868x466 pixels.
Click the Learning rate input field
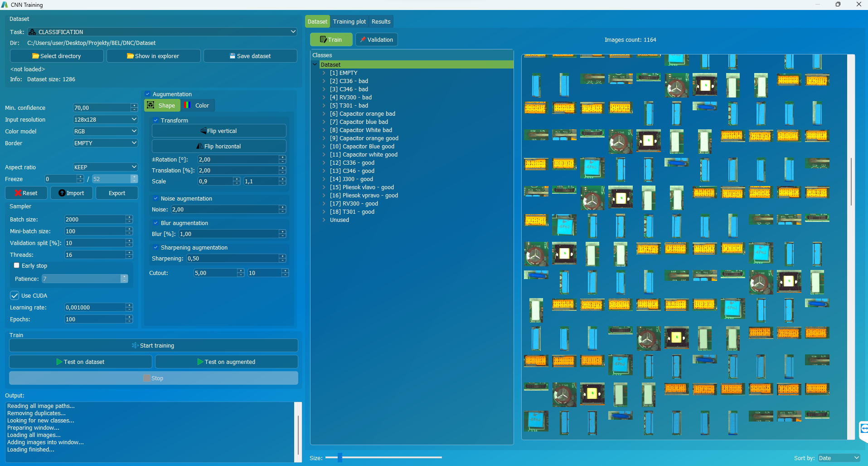[x=95, y=307]
